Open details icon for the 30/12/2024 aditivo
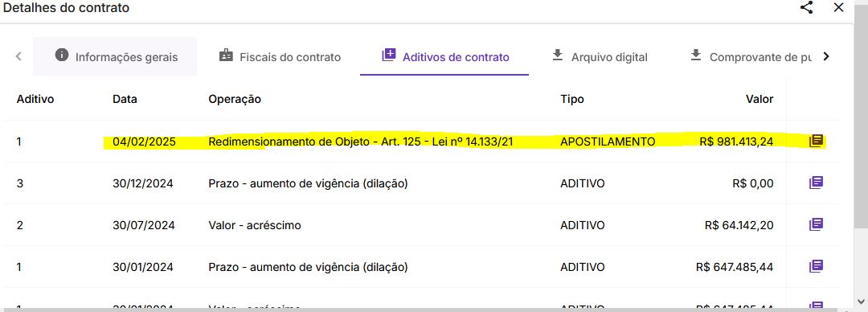 pyautogui.click(x=816, y=183)
